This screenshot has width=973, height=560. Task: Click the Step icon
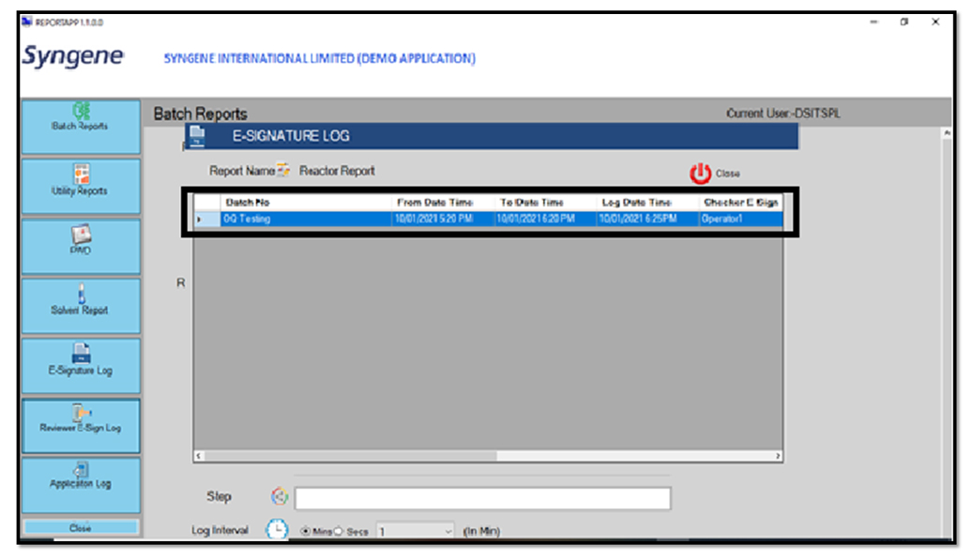pyautogui.click(x=280, y=496)
